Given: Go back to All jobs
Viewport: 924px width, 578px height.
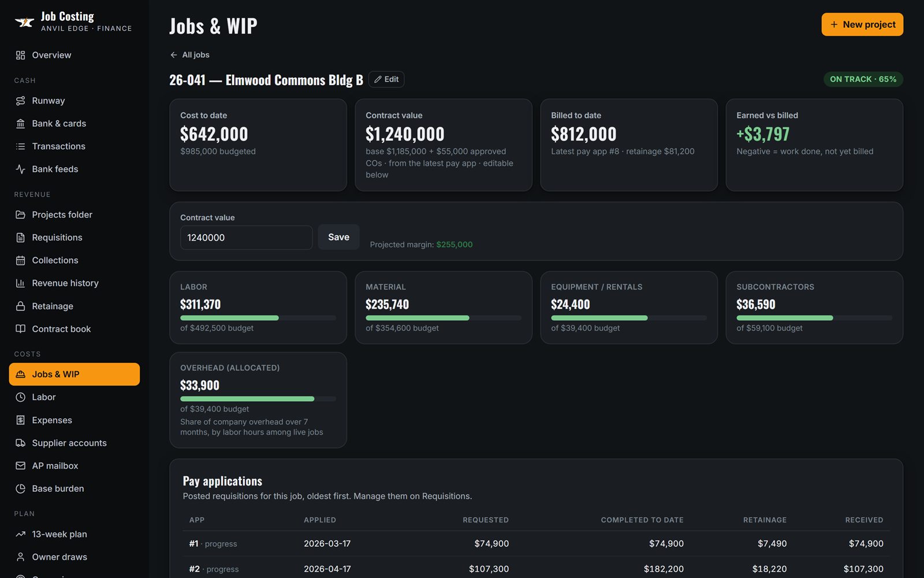Looking at the screenshot, I should point(189,55).
